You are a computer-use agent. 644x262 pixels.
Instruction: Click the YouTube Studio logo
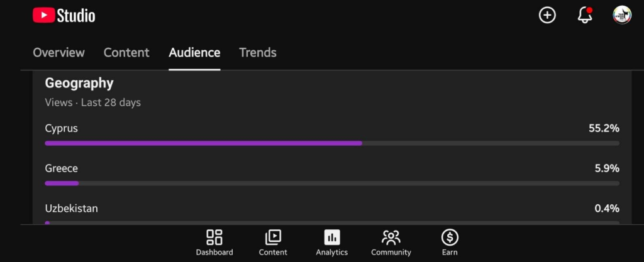[x=64, y=16]
